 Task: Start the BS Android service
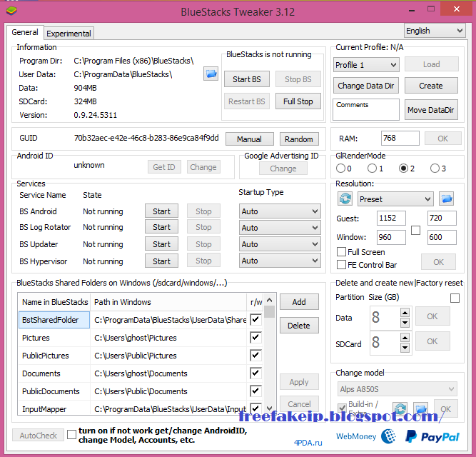[x=161, y=211]
